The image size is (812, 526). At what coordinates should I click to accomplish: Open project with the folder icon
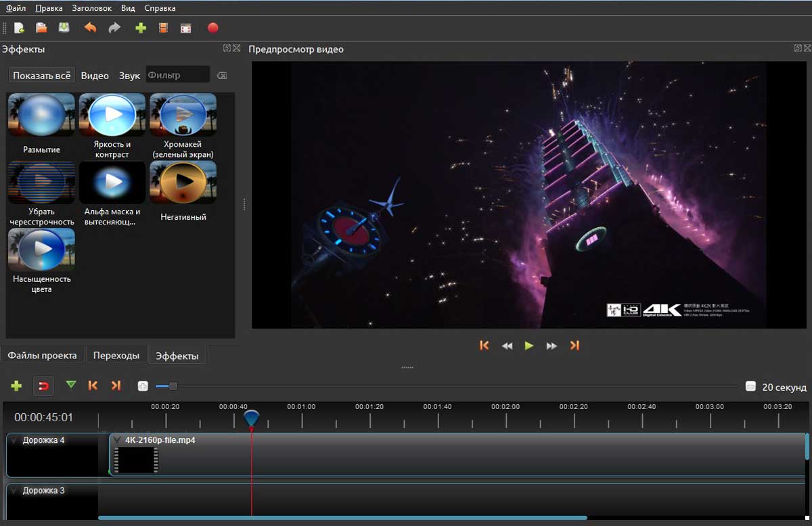(41, 28)
